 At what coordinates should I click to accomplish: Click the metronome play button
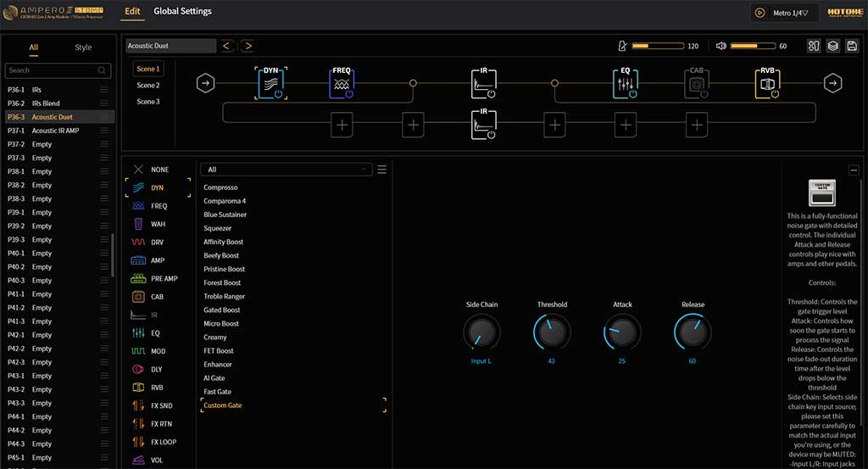pos(760,13)
